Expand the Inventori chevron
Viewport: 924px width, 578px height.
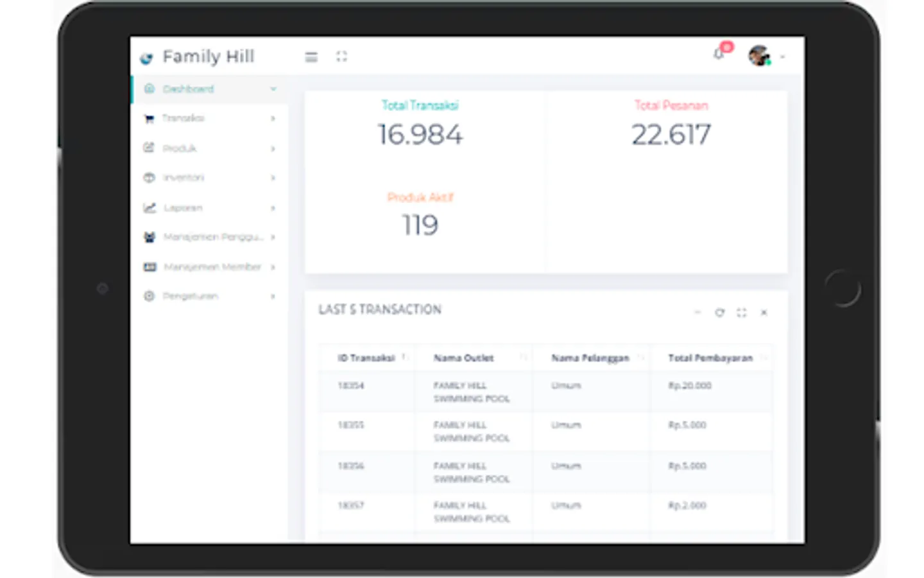273,178
